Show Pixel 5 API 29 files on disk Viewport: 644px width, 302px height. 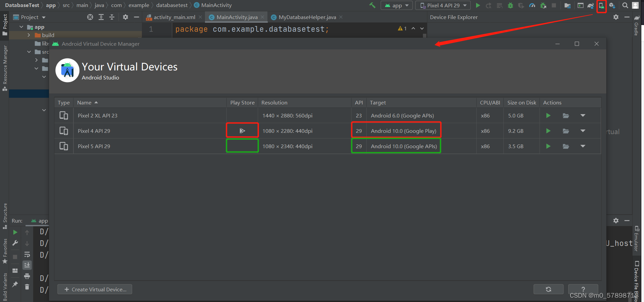coord(566,146)
